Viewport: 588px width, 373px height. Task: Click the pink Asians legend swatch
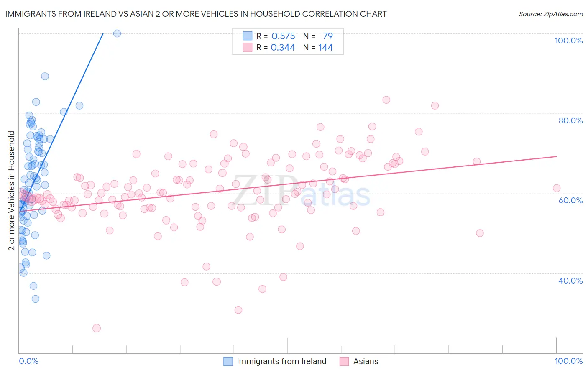(344, 361)
